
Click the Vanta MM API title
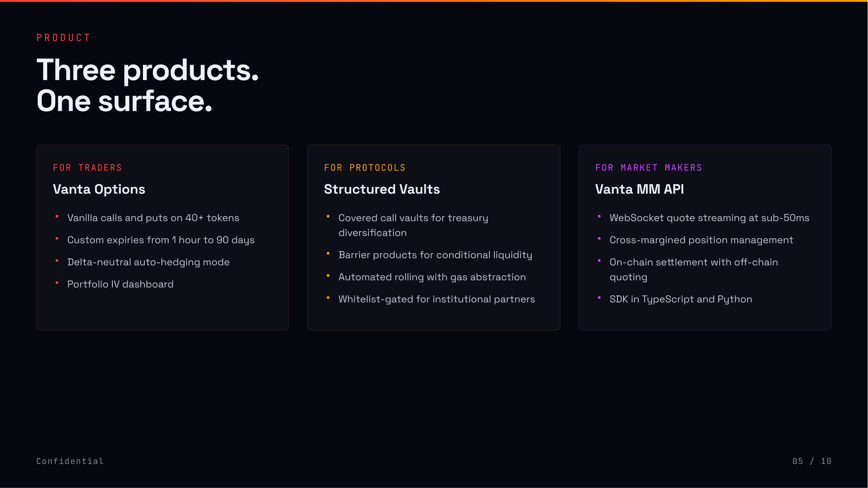[x=639, y=189]
